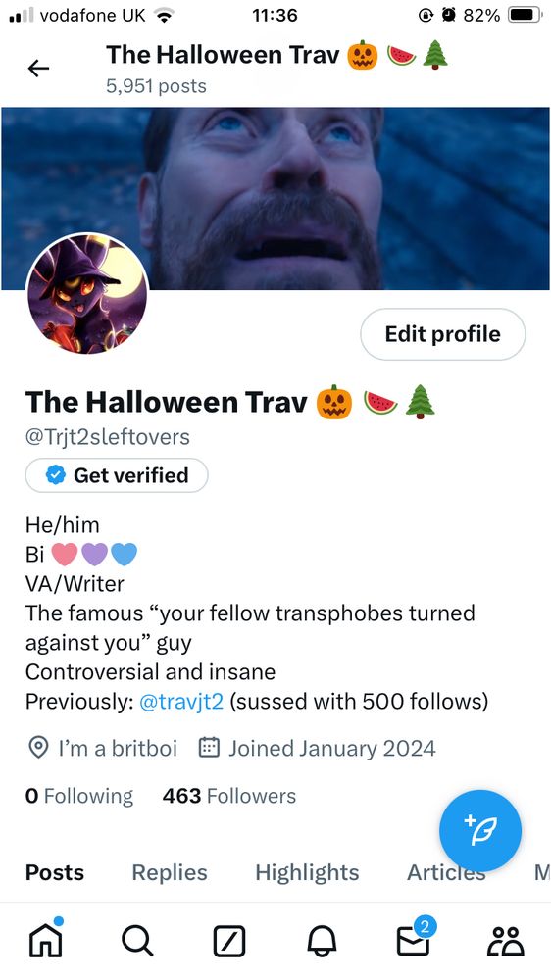Select the Posts tab
The height and width of the screenshot is (980, 551).
54,872
